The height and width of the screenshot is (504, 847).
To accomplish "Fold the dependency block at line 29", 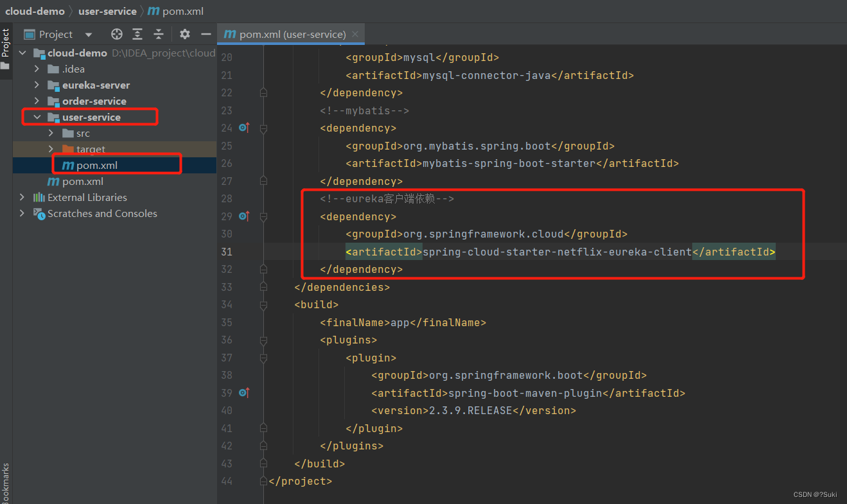I will (263, 216).
